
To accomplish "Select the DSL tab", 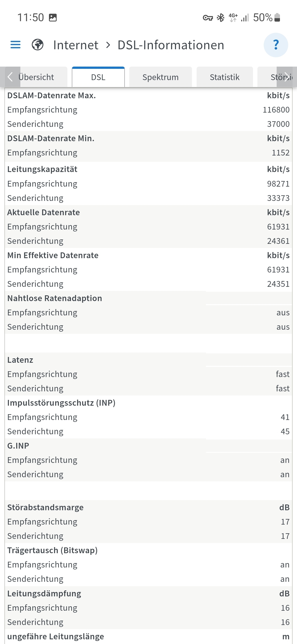I will tap(98, 77).
